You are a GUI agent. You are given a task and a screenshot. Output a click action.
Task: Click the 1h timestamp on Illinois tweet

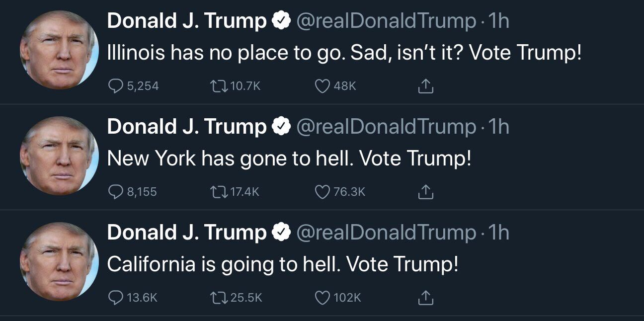[x=499, y=21]
